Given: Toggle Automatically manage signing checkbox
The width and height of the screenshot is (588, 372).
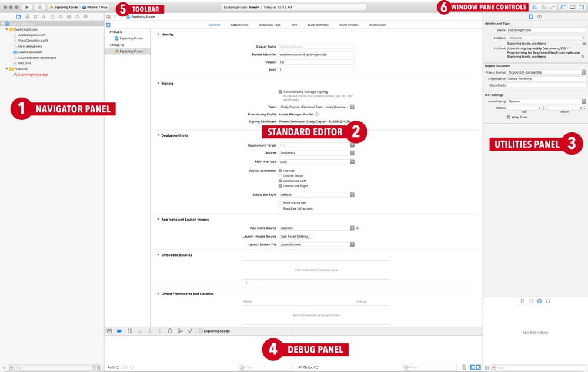Looking at the screenshot, I should (x=280, y=92).
